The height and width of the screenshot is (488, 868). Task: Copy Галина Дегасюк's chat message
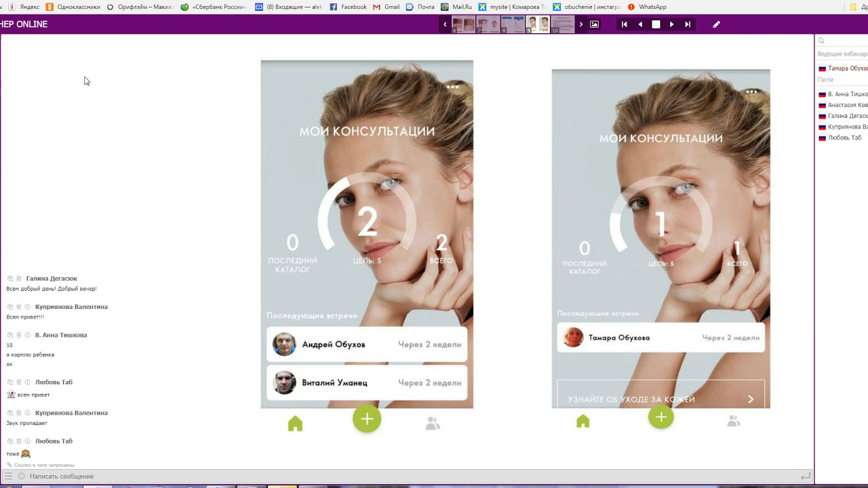[10, 279]
